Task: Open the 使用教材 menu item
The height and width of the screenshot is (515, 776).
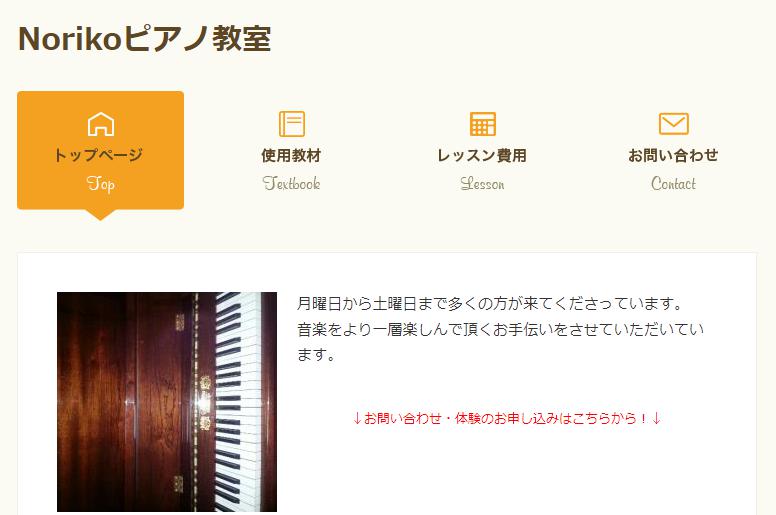Action: [x=291, y=155]
